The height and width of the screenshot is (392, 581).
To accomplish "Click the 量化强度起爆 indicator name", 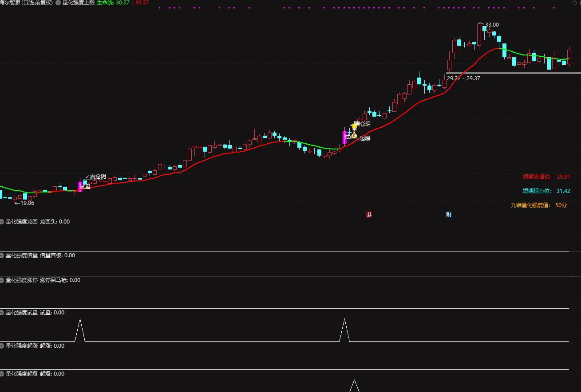I will (22, 373).
